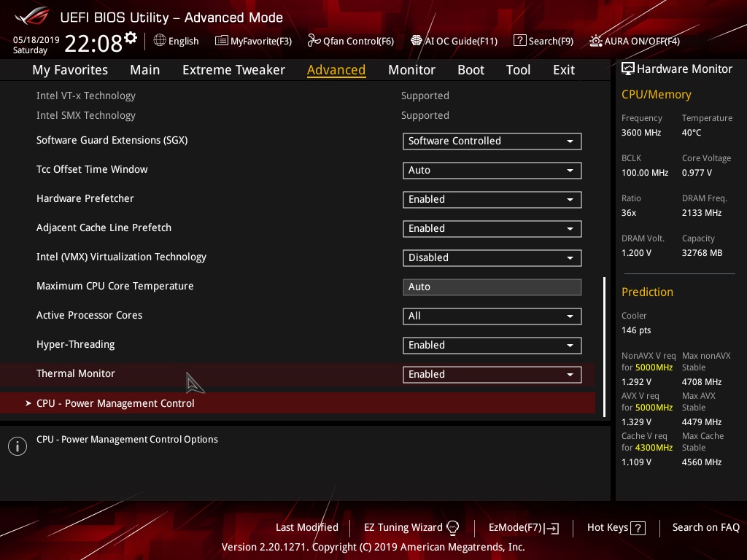Image resolution: width=747 pixels, height=560 pixels.
Task: Switch to Boot tab
Action: pos(471,70)
